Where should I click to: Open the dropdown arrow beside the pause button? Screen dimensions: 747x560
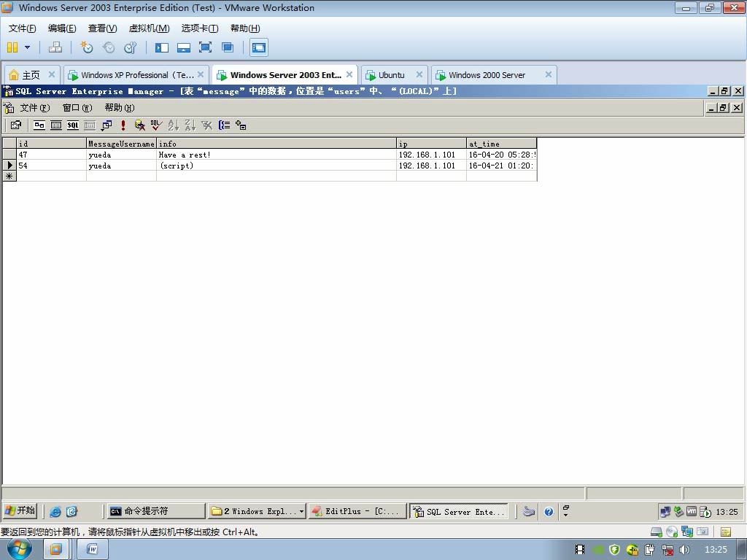click(27, 47)
